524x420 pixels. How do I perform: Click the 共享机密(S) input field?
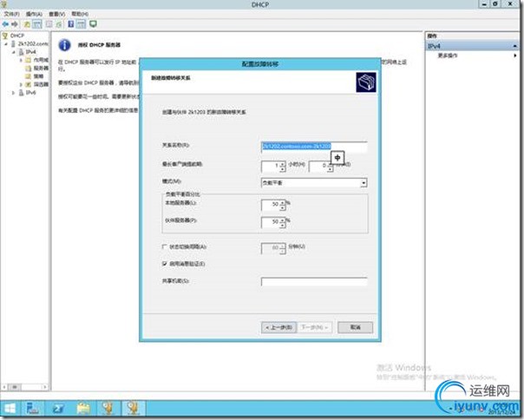coord(314,281)
